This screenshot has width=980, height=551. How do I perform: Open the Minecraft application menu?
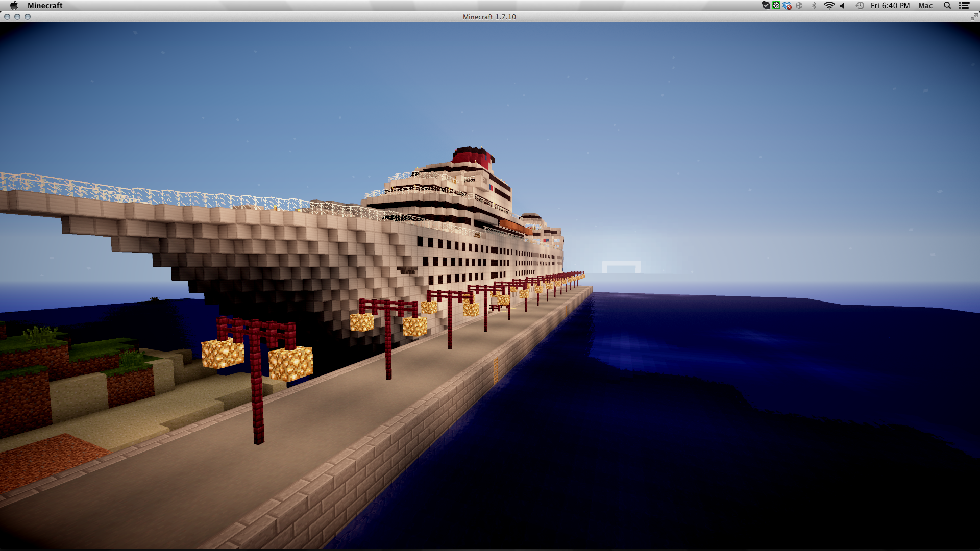tap(45, 5)
